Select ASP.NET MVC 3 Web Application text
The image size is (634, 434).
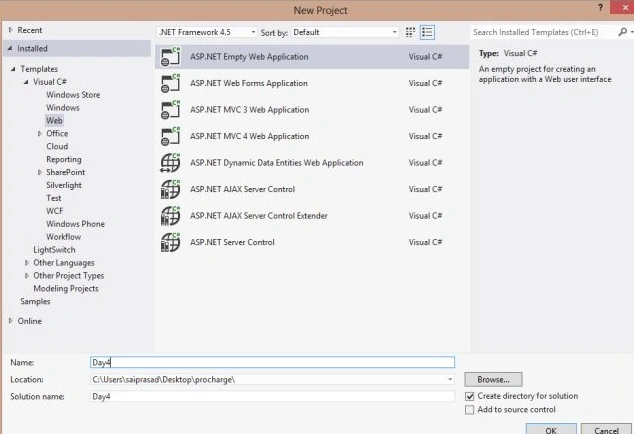point(249,110)
